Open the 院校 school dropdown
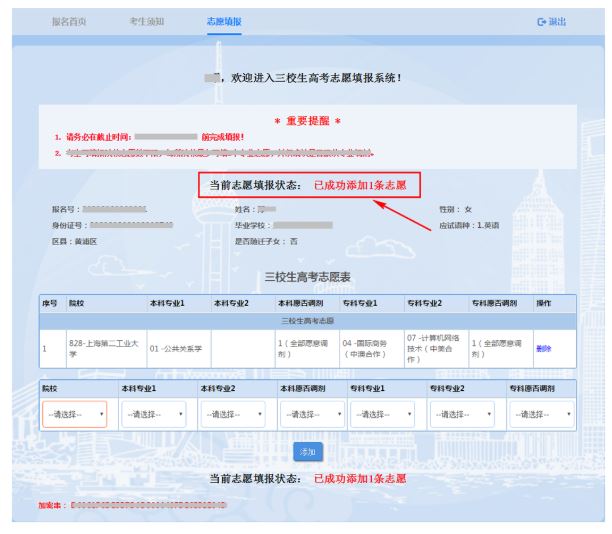This screenshot has height=534, width=612. coord(74,414)
